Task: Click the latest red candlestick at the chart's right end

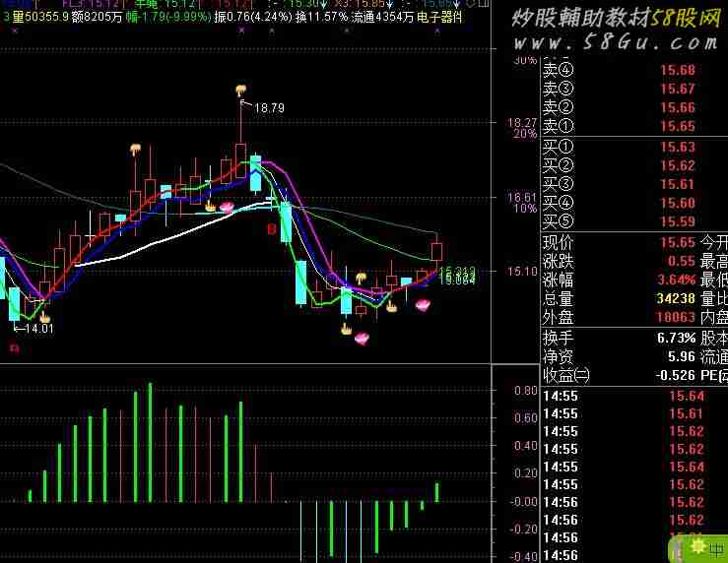Action: click(436, 251)
